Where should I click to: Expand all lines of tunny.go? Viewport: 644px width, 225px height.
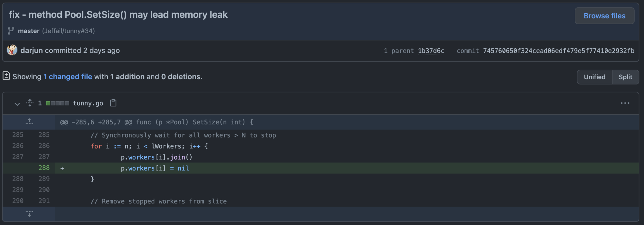[x=30, y=103]
